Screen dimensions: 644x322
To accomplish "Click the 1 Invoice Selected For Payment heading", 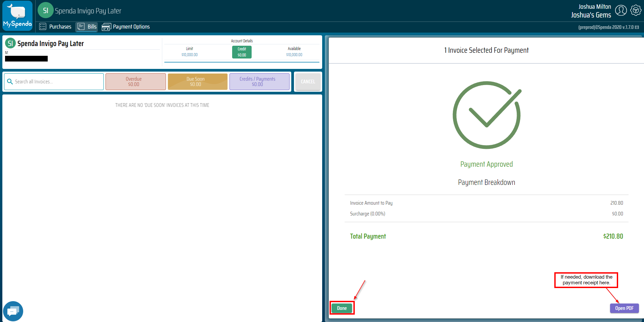I will pos(486,50).
